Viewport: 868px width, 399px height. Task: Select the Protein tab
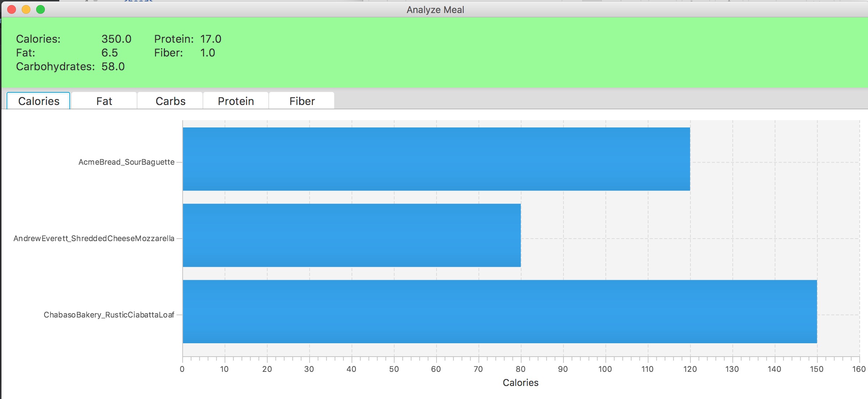pos(236,101)
